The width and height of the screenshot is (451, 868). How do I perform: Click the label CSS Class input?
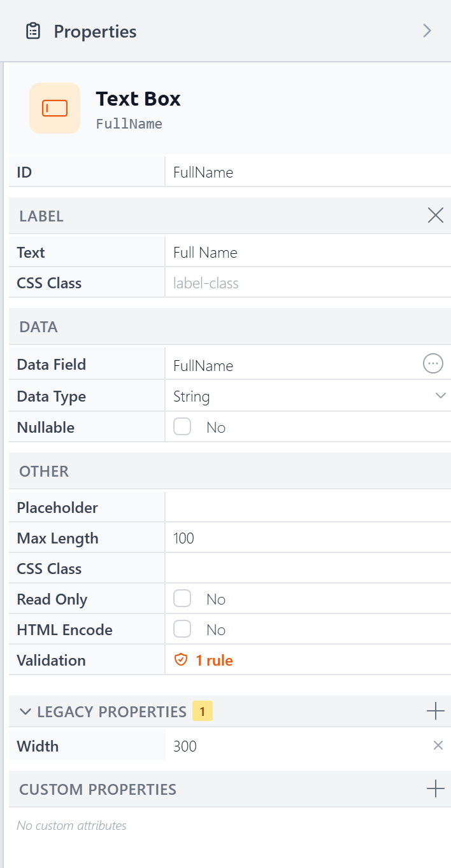pos(308,283)
